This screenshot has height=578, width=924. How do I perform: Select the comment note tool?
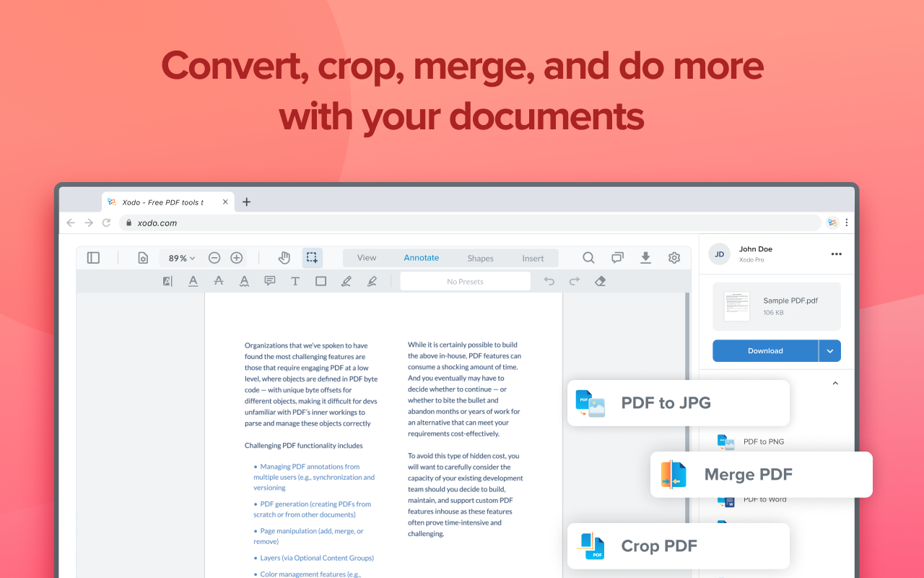(x=270, y=281)
